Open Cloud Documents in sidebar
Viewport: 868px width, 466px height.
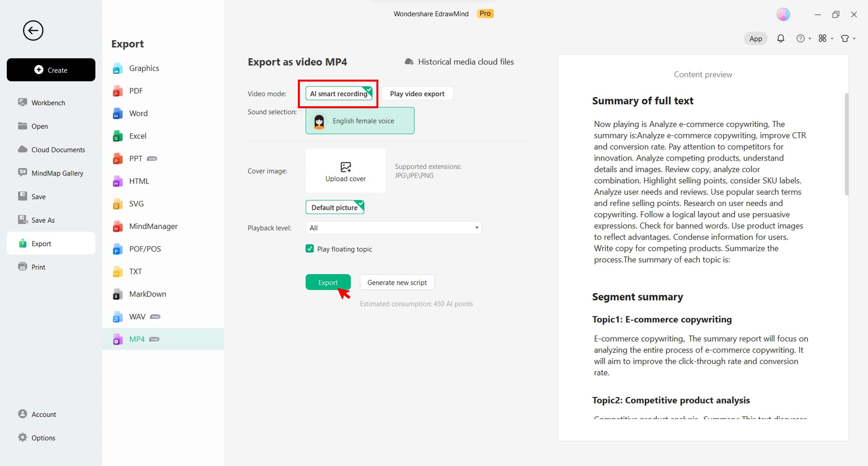(x=58, y=149)
